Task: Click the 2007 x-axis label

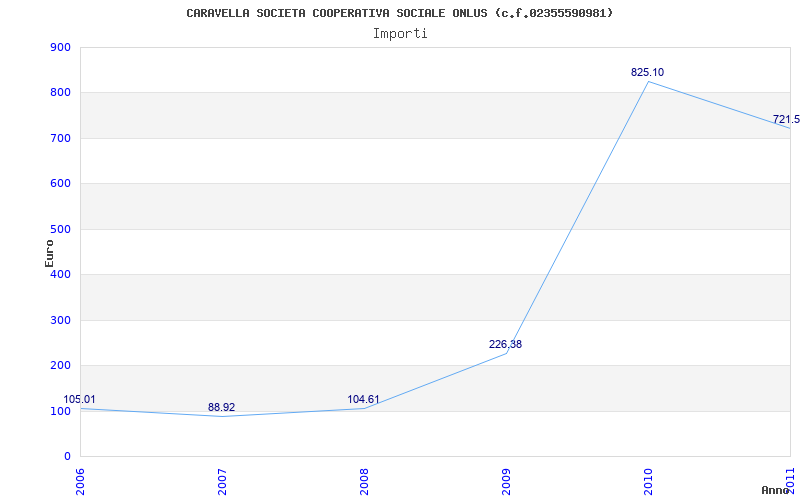Action: [x=222, y=482]
